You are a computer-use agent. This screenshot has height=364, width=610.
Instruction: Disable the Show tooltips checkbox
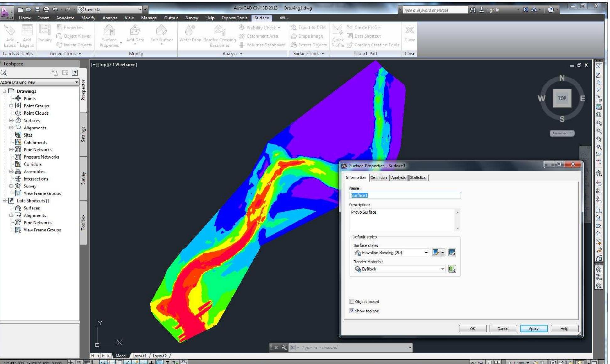[352, 311]
